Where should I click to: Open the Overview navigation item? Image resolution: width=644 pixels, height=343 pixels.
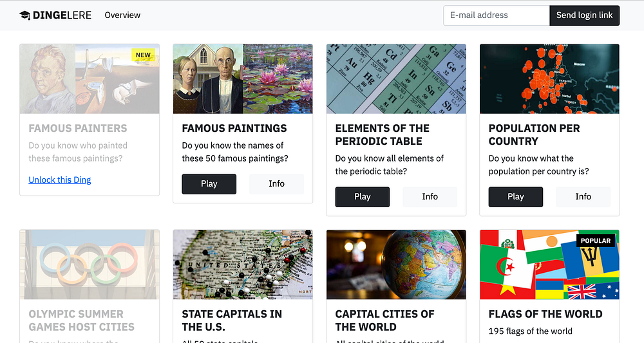[122, 15]
